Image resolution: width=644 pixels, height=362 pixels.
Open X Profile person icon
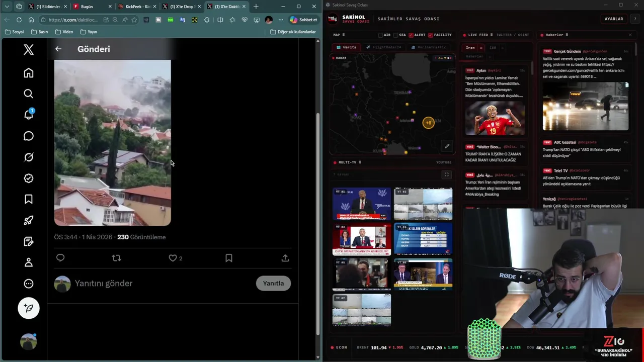pyautogui.click(x=29, y=262)
